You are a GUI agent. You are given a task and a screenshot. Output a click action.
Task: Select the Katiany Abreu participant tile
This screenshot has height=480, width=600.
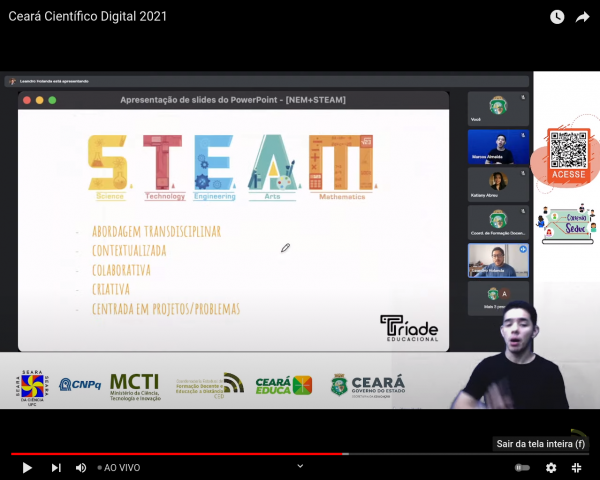tap(498, 184)
